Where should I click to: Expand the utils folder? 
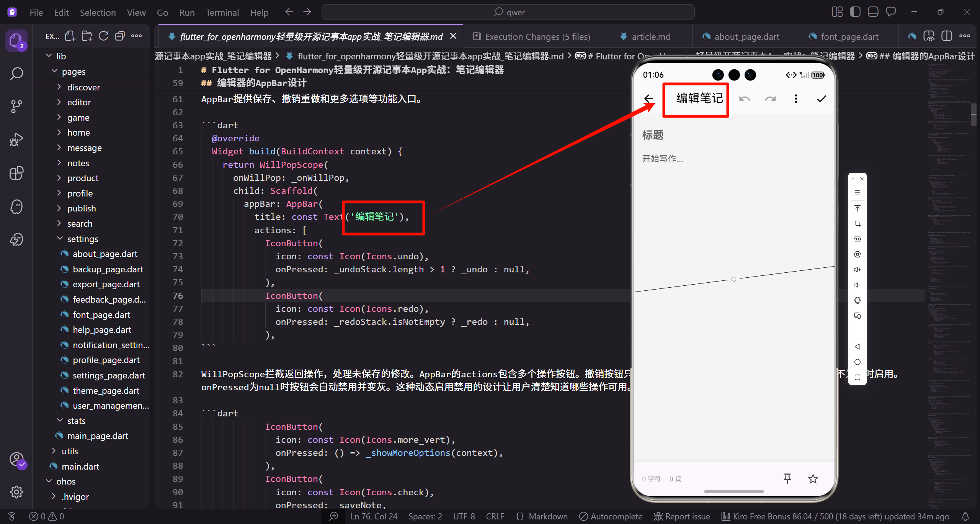pos(70,451)
